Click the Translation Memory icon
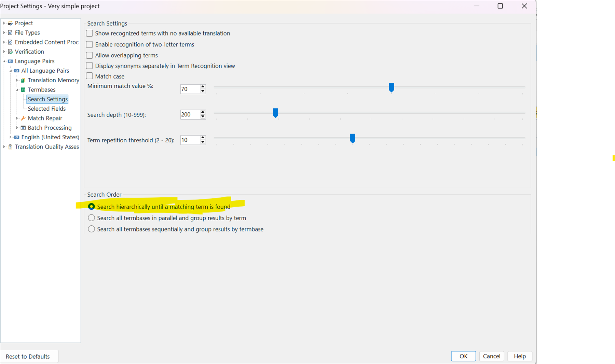The width and height of the screenshot is (615, 364). click(23, 80)
